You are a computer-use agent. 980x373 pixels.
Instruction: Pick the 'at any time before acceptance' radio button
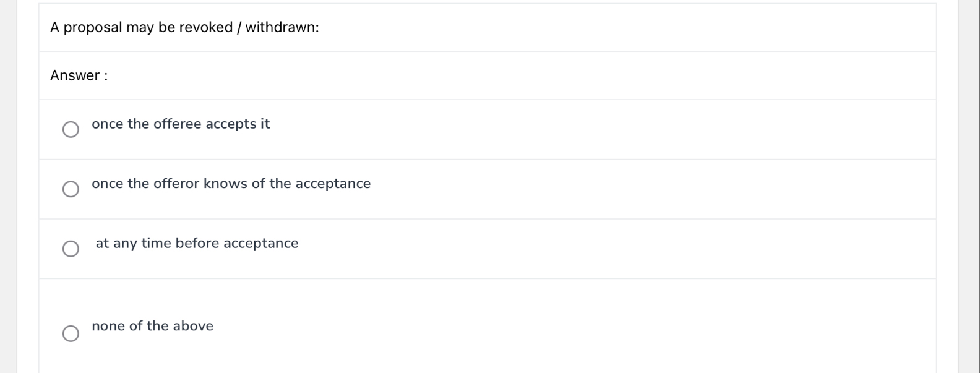71,249
